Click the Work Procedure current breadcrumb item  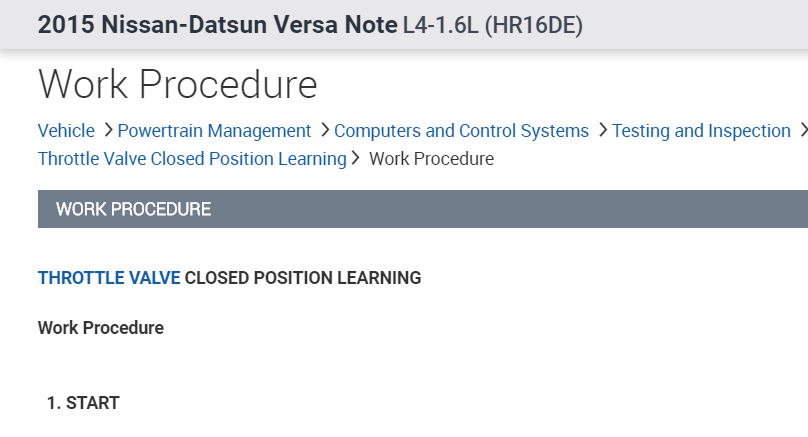pos(431,158)
